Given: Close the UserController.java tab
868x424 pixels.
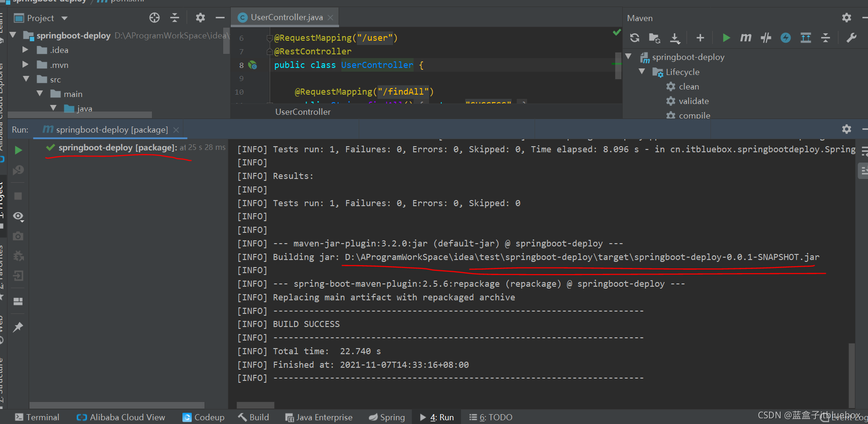Looking at the screenshot, I should click(x=331, y=17).
